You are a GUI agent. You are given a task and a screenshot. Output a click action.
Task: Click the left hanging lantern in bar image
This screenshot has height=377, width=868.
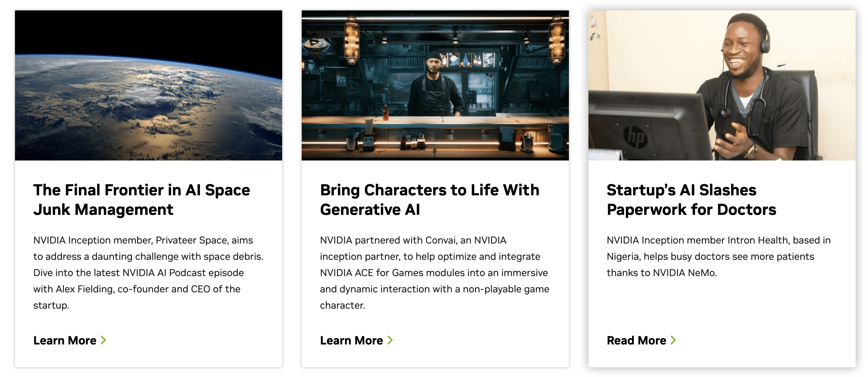(352, 40)
